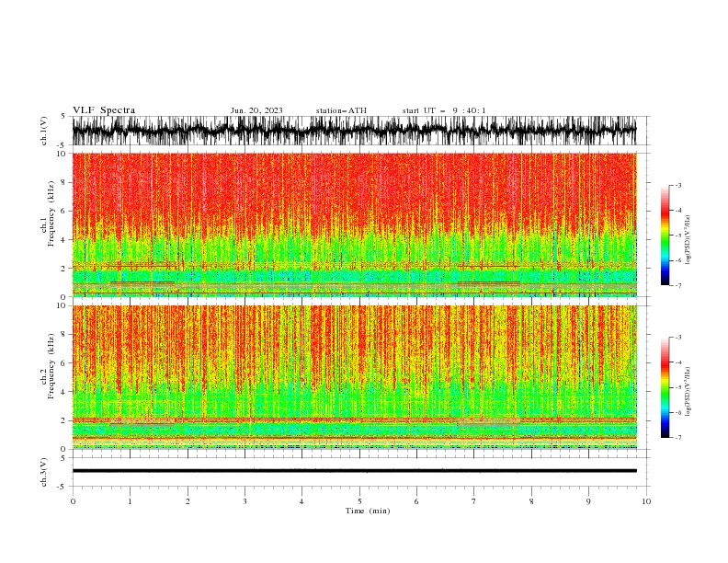Click the time axis tick label 10
The width and height of the screenshot is (728, 563).
(646, 501)
